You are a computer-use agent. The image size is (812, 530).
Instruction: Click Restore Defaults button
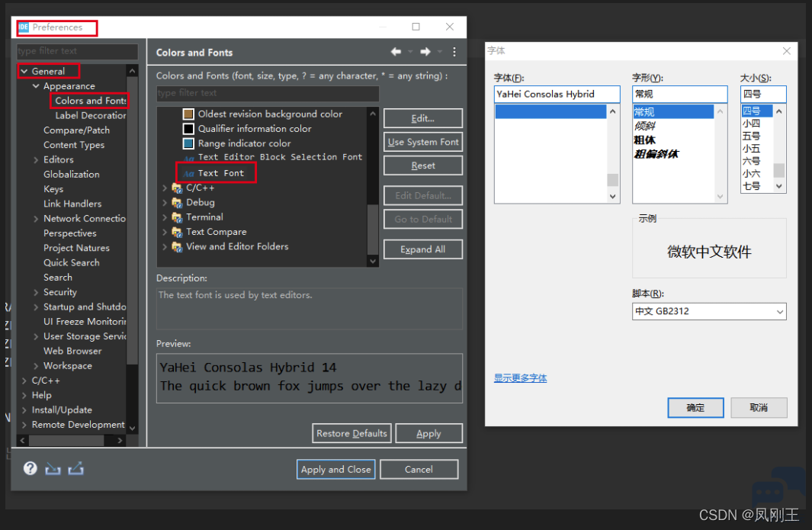pyautogui.click(x=351, y=433)
